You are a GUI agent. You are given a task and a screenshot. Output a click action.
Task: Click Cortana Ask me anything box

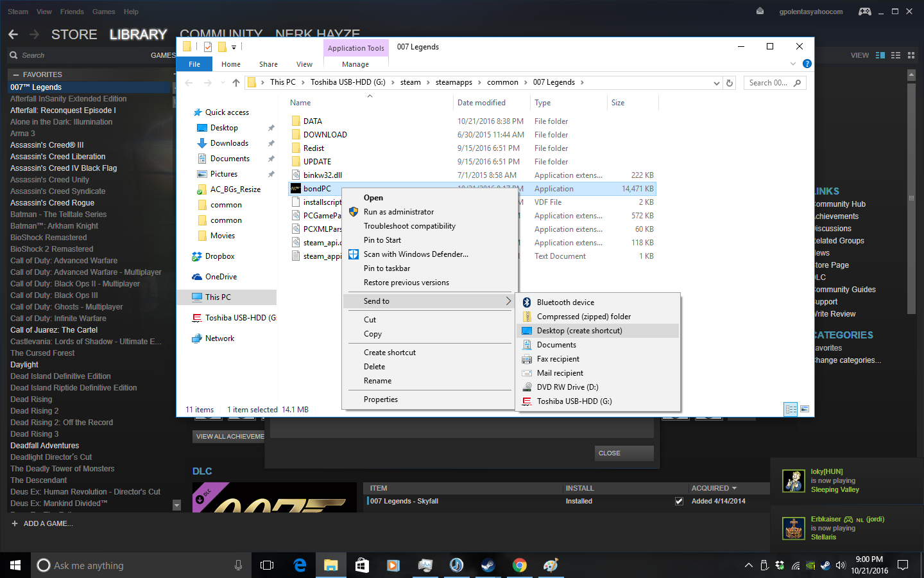(x=140, y=565)
